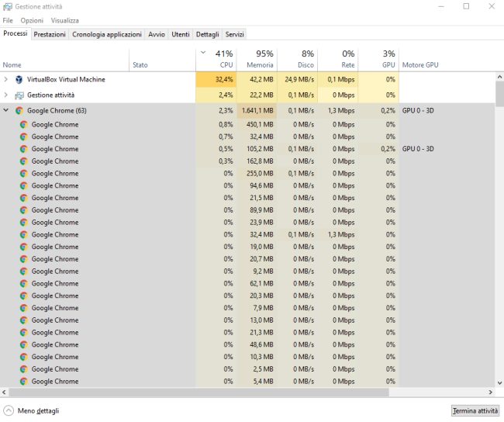The image size is (504, 422).
Task: Sort by the Memoria column header
Action: (x=257, y=61)
